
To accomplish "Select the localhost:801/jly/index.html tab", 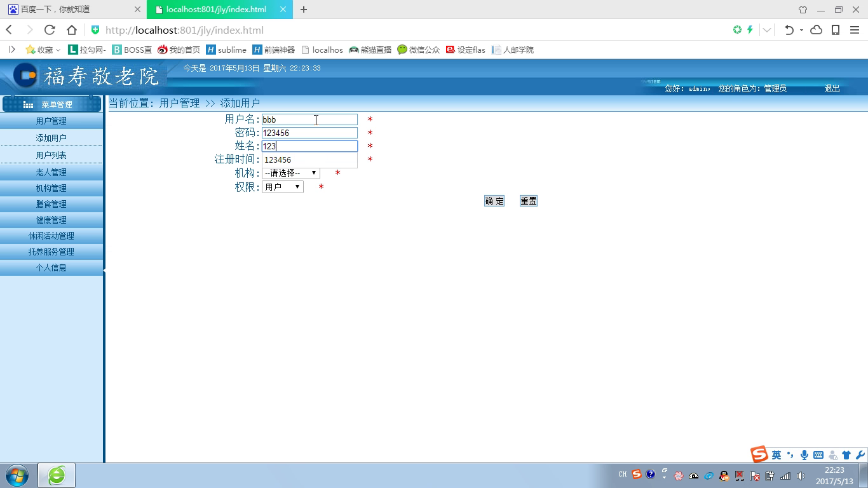I will (220, 10).
